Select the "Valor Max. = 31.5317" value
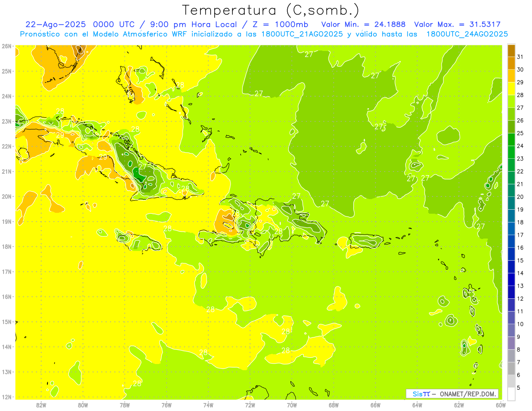Screen dimensions: 532x411 pyautogui.click(x=458, y=24)
